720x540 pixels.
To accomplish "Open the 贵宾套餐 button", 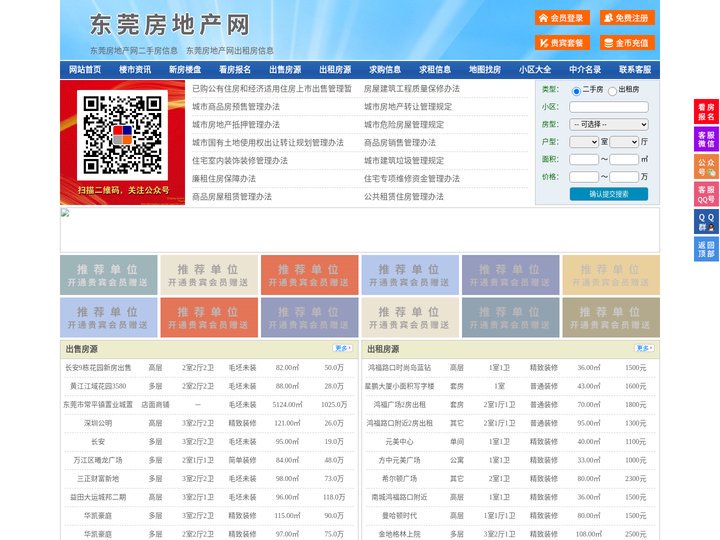I will 562,43.
